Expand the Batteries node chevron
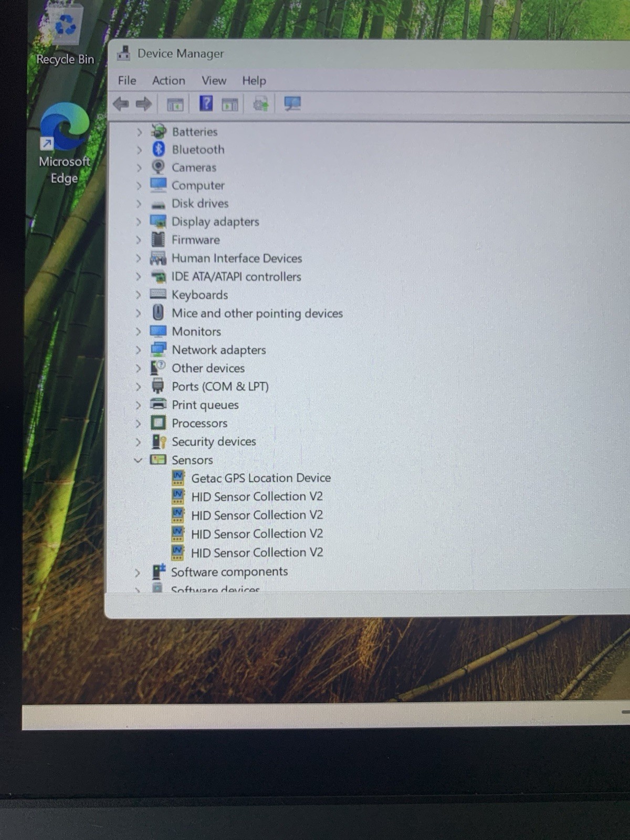The width and height of the screenshot is (630, 840). tap(139, 132)
